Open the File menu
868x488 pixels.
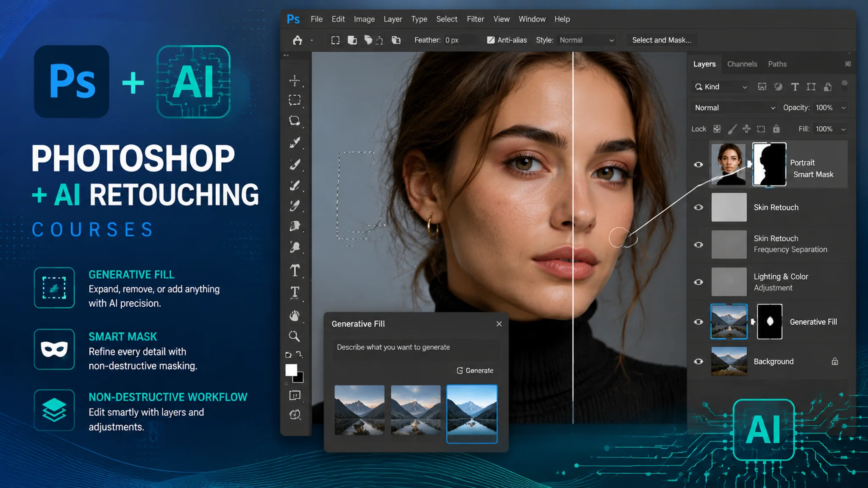coord(317,19)
